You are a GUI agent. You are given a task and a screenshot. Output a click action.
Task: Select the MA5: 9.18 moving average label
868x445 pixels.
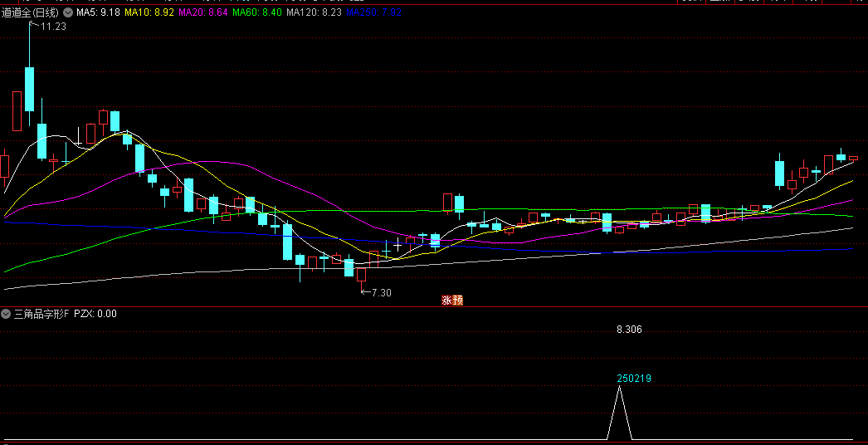pos(99,12)
